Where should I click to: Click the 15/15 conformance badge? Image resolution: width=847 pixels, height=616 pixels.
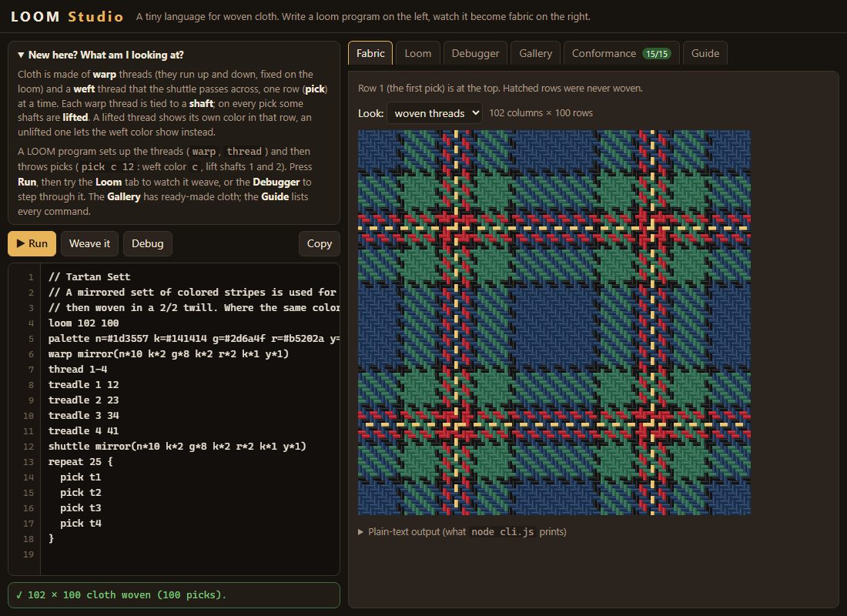[656, 54]
